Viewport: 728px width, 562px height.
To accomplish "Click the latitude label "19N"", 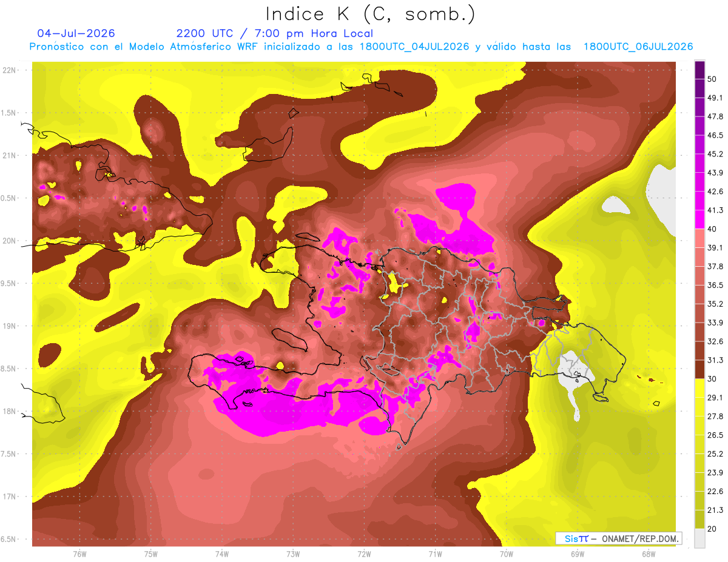I will [10, 326].
